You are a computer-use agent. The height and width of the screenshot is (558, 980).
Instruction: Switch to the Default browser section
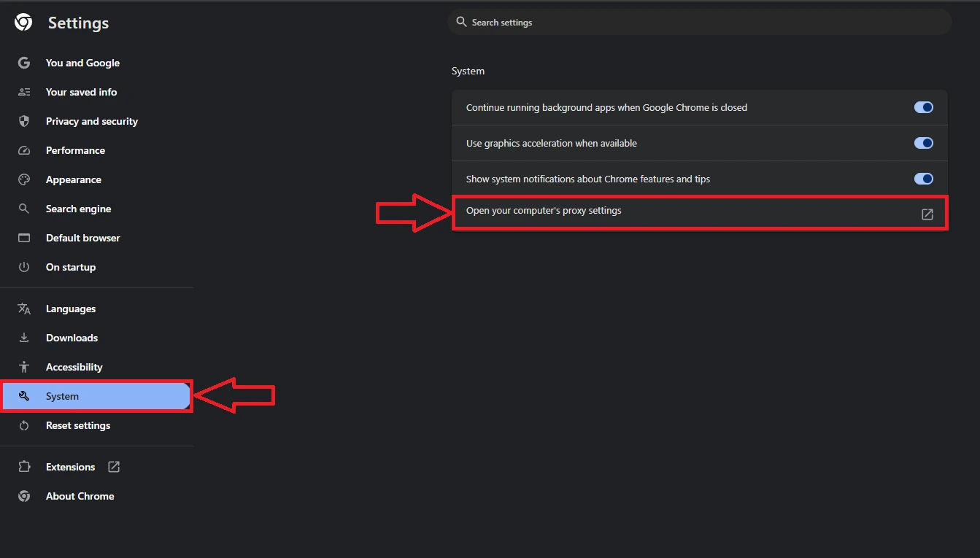[x=82, y=238]
